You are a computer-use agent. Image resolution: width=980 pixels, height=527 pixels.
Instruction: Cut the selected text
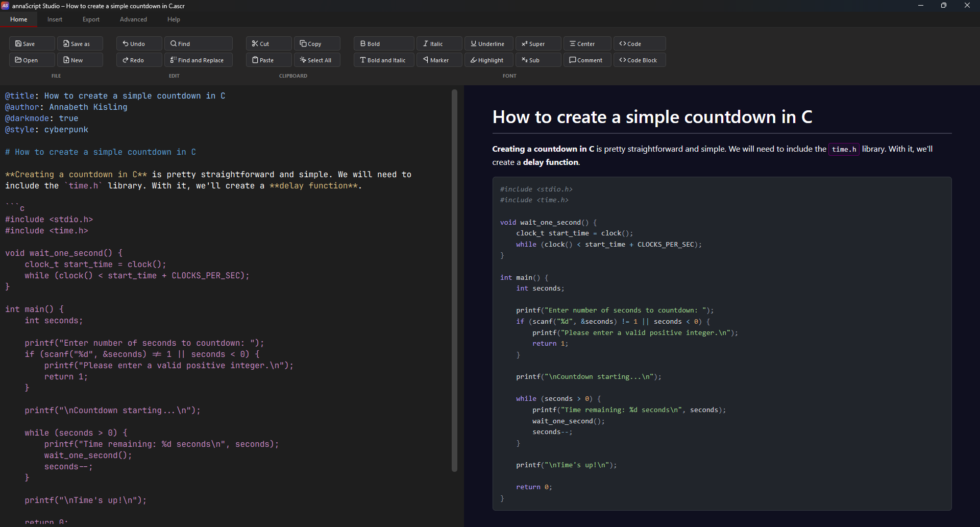[x=268, y=43]
